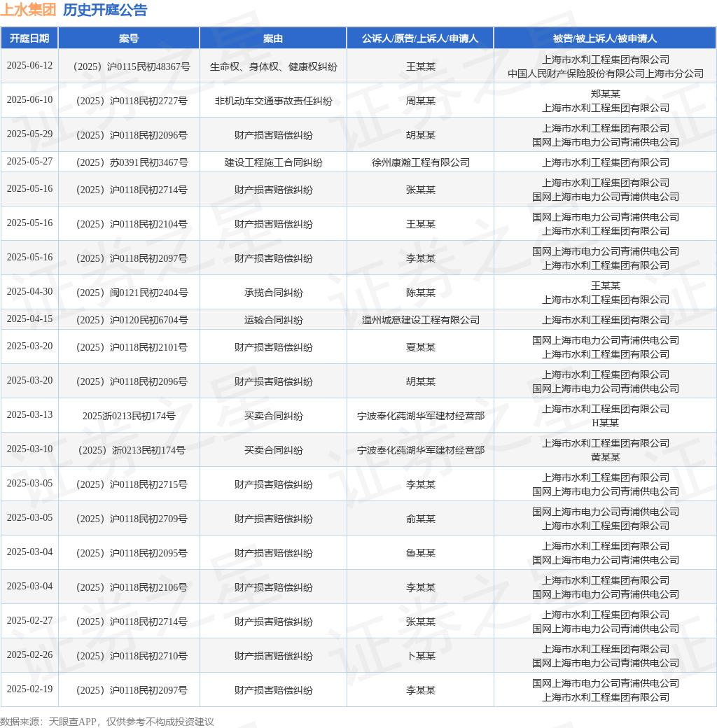This screenshot has width=717, height=728.
Task: Select date cell 2025-06-10
Action: pos(29,100)
